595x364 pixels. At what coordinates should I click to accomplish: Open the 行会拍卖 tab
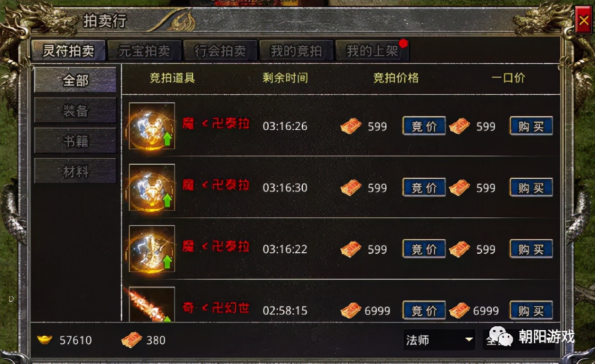[220, 50]
